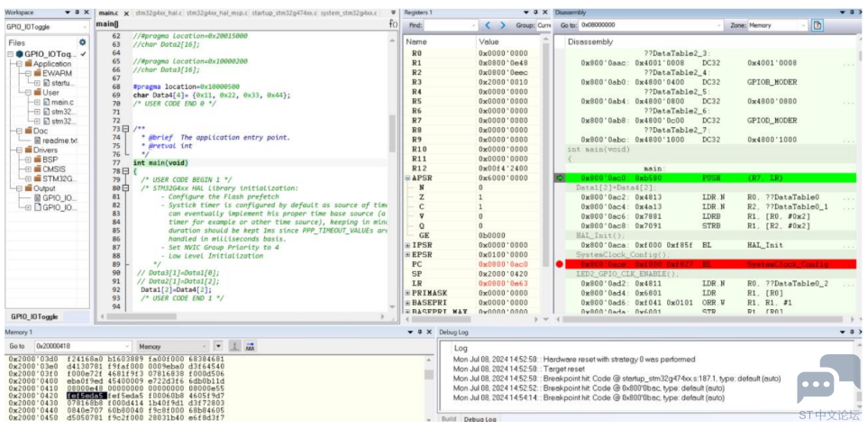Click the editor horizontal scrollbar

244,316
